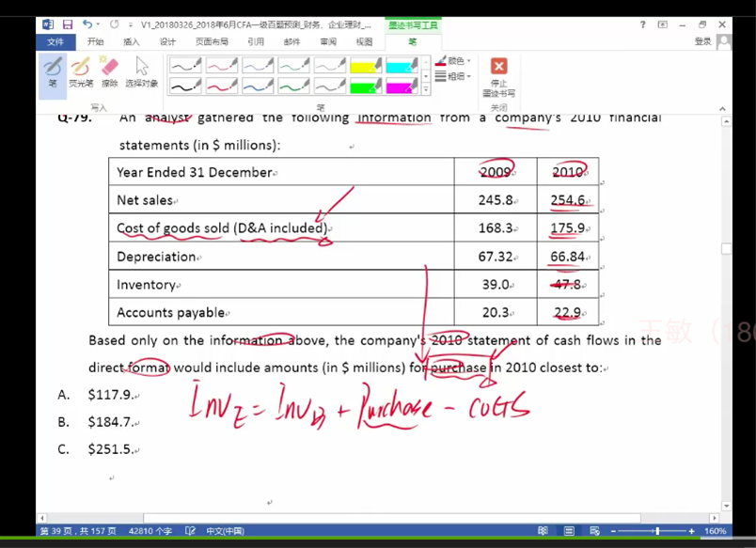
Task: Open Customize Quick Access Toolbar dropdown
Action: pos(131,24)
